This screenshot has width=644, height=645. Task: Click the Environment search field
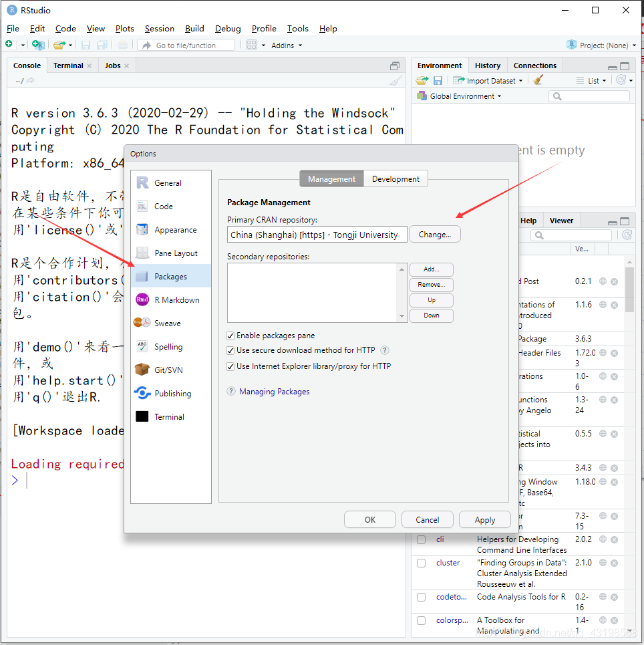[x=589, y=96]
